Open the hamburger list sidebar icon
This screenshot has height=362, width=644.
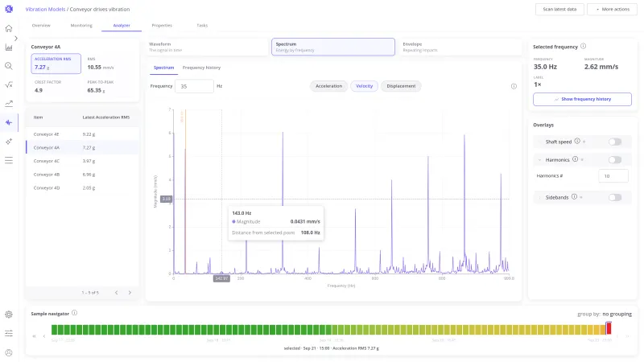[x=9, y=160]
